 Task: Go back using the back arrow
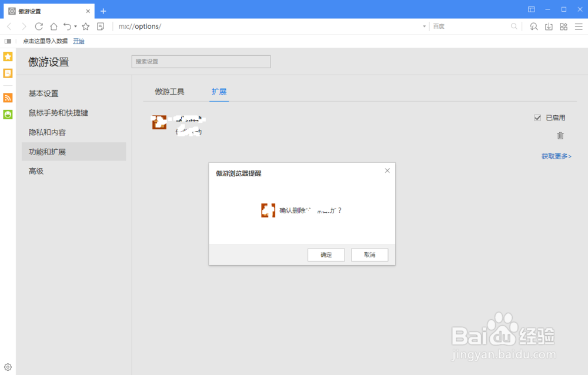(x=9, y=26)
